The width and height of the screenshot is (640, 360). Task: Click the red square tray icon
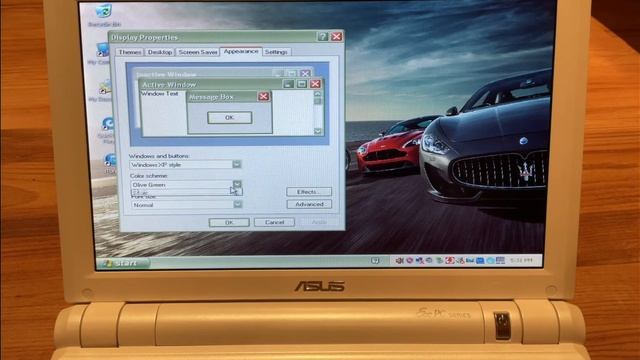coord(449,260)
